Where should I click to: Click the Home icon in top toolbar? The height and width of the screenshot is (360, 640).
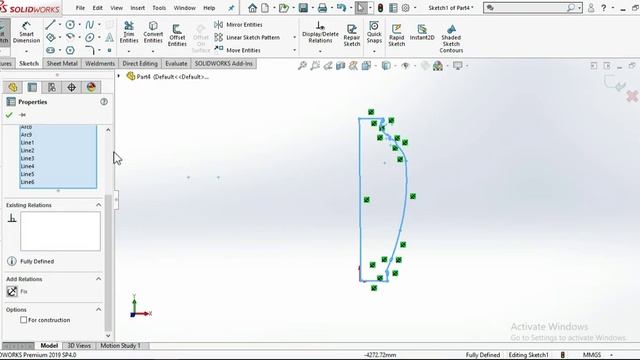pos(252,8)
